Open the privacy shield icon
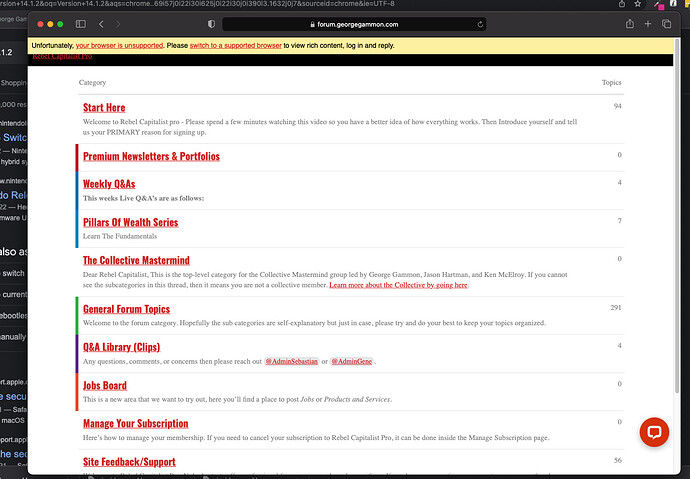The width and height of the screenshot is (690, 479). point(211,24)
